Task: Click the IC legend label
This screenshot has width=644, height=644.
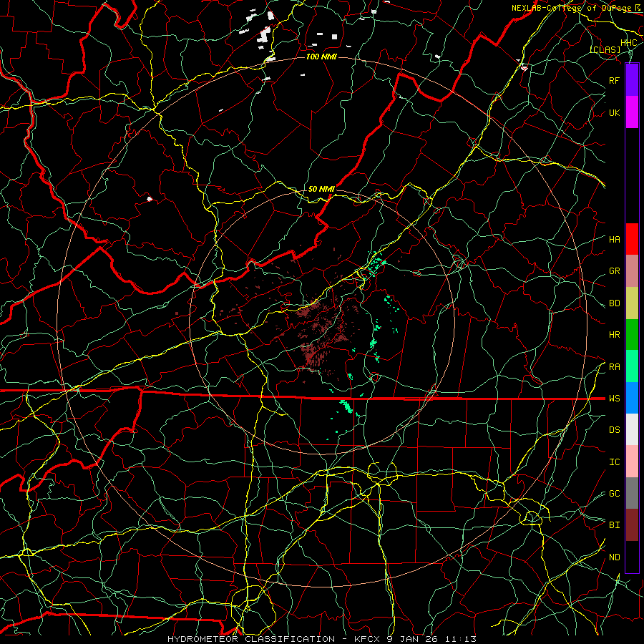Action: [x=614, y=462]
